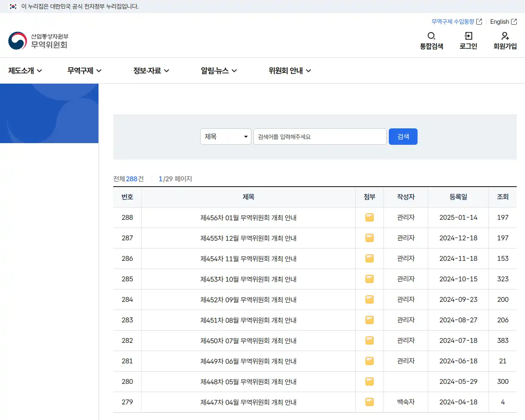Click the 작성자 column header

pos(406,197)
